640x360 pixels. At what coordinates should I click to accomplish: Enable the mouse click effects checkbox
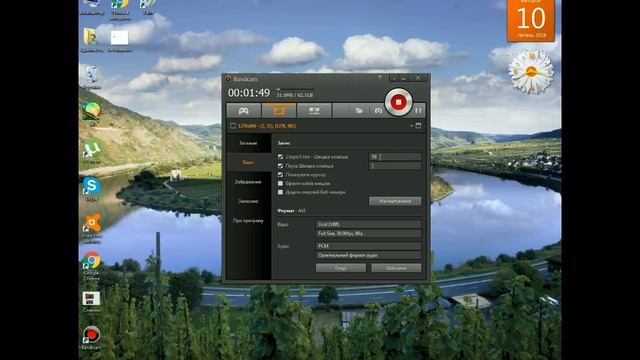[x=280, y=184]
